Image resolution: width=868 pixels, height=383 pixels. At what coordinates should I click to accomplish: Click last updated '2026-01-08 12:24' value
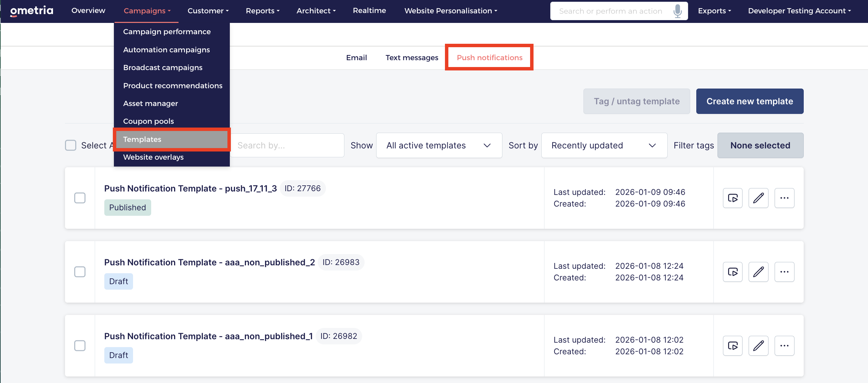(x=649, y=266)
